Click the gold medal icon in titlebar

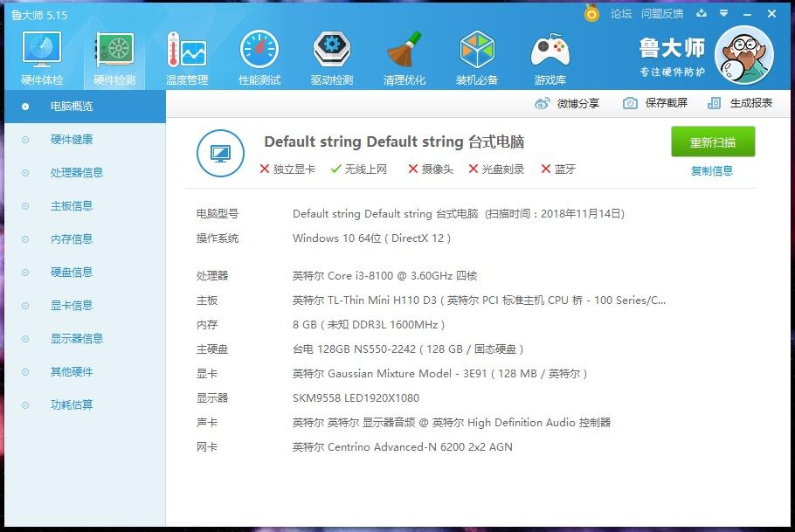[591, 14]
